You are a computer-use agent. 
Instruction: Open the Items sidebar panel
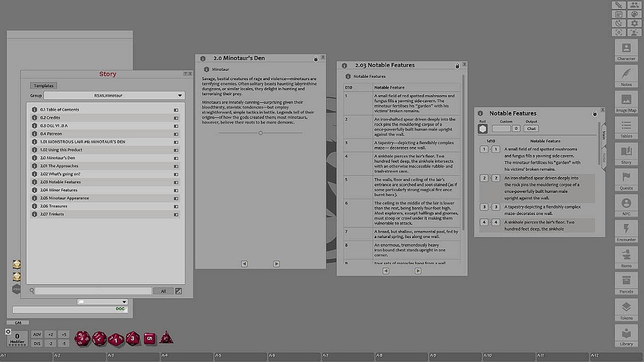(x=626, y=258)
